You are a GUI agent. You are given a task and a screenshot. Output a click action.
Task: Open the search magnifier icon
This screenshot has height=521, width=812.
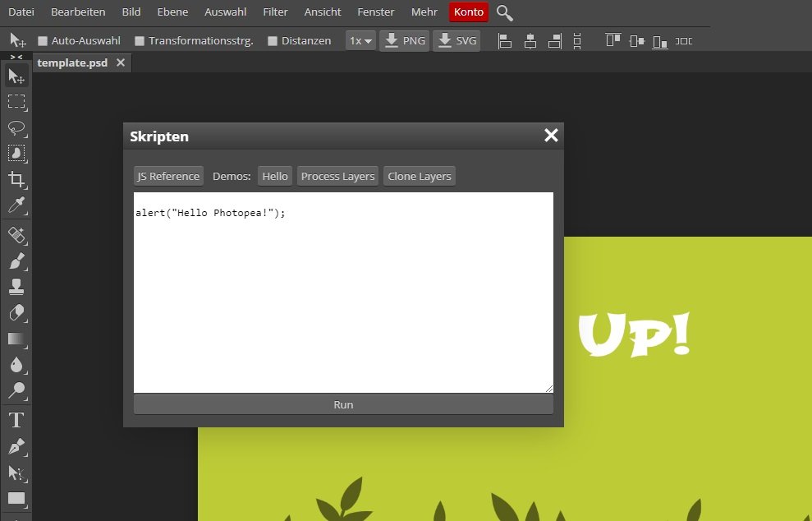504,13
